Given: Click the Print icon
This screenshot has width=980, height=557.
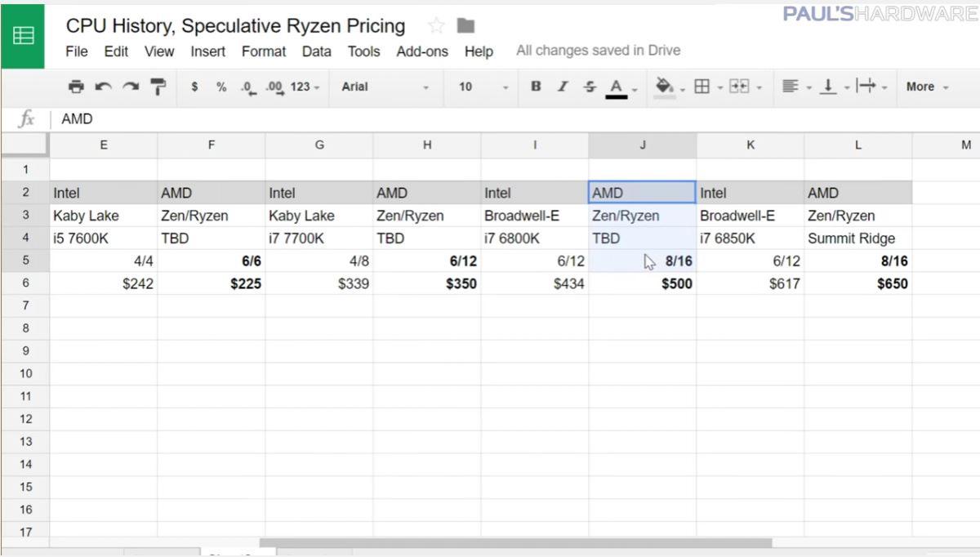Looking at the screenshot, I should tap(76, 87).
